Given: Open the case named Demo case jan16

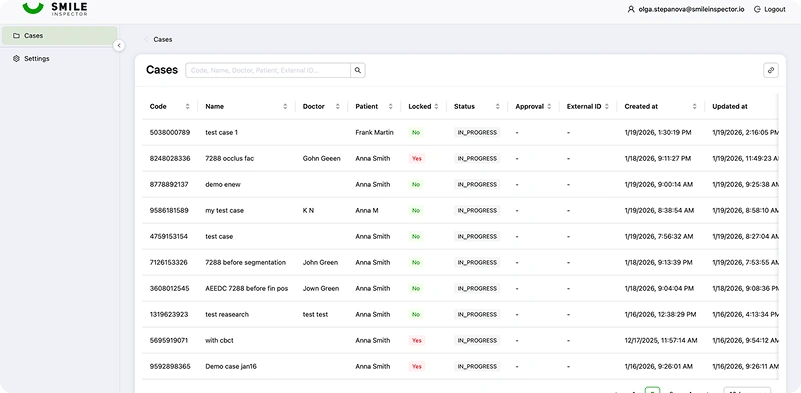Looking at the screenshot, I should coord(231,366).
